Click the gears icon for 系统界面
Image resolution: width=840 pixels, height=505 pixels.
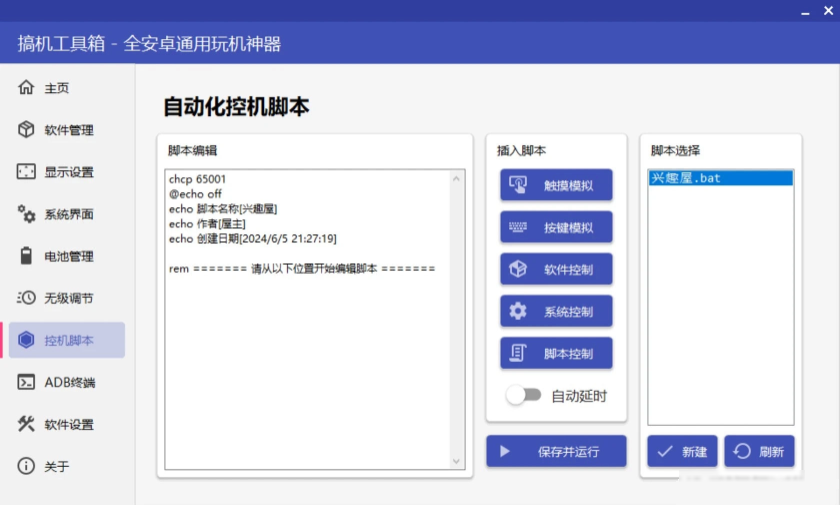[26, 214]
